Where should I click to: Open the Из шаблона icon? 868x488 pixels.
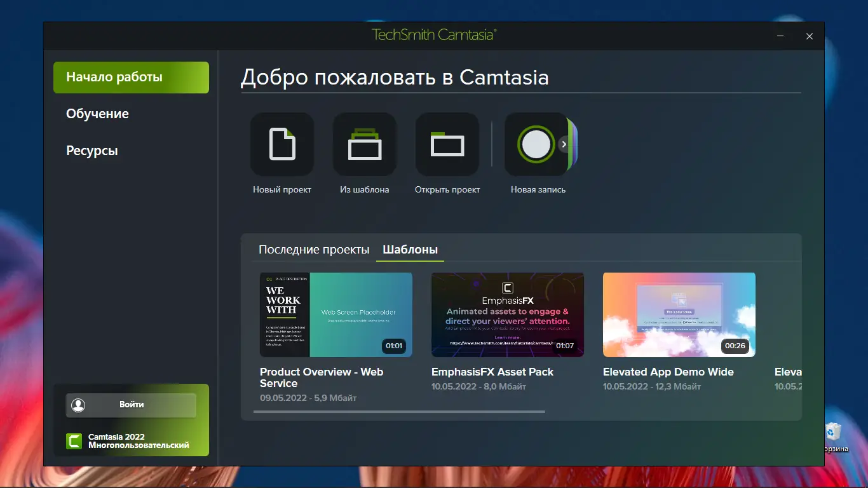click(364, 144)
